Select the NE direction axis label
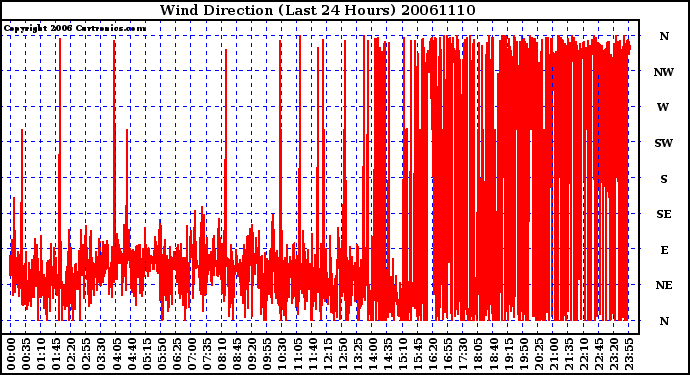 click(x=664, y=285)
